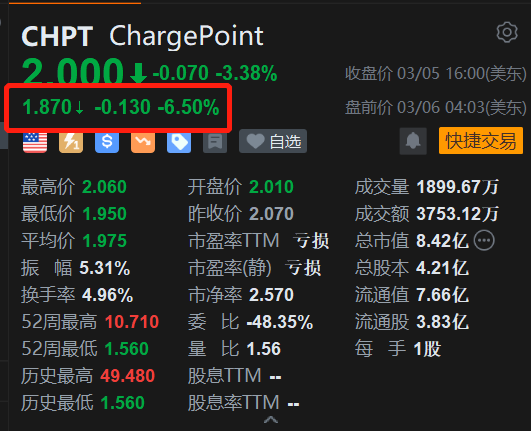Open the gray notes icon
Screen dimensions: 531x431
[x=215, y=142]
